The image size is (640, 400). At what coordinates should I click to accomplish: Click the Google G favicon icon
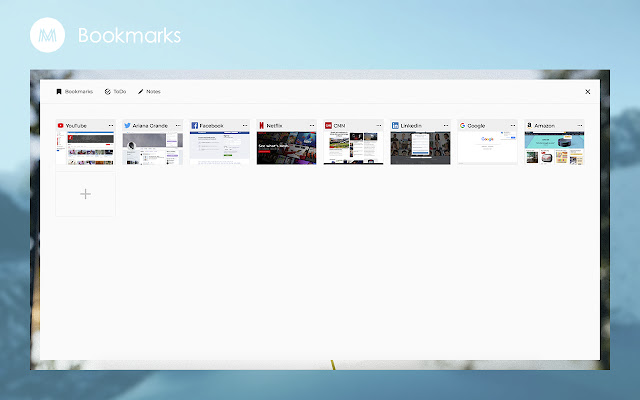click(463, 126)
